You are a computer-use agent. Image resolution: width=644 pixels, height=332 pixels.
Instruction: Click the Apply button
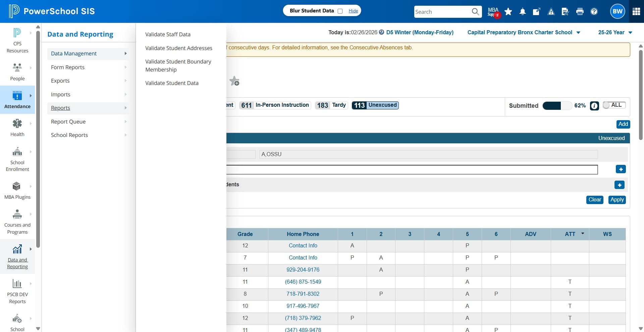coord(617,200)
